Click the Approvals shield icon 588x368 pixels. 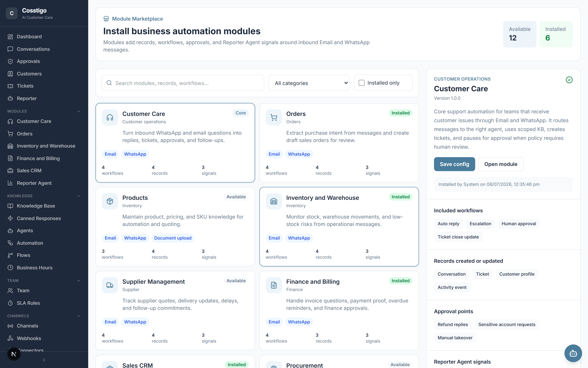pos(10,61)
